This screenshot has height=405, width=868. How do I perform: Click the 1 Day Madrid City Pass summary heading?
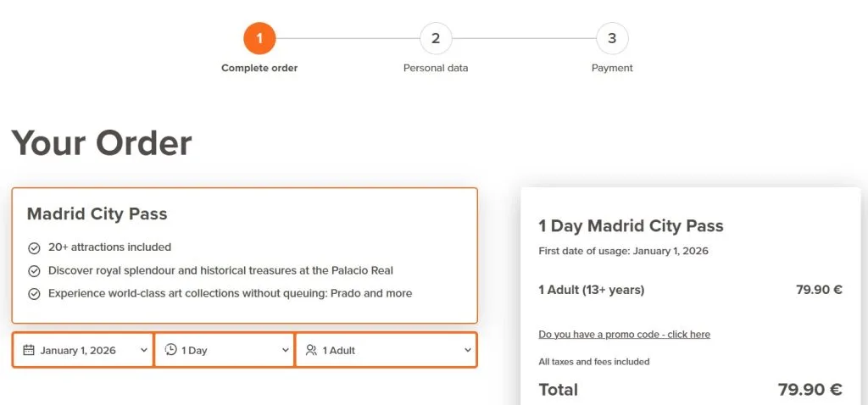tap(631, 226)
